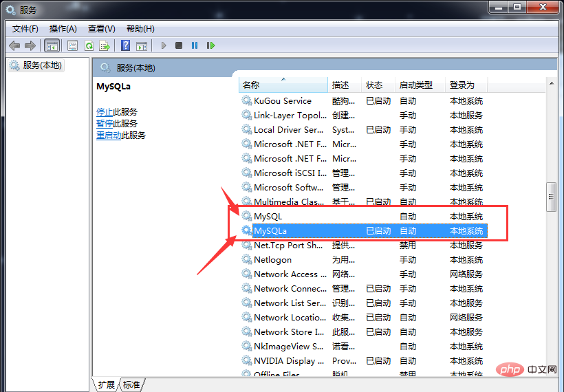
Task: Open the 查看(V) menu
Action: pyautogui.click(x=101, y=29)
